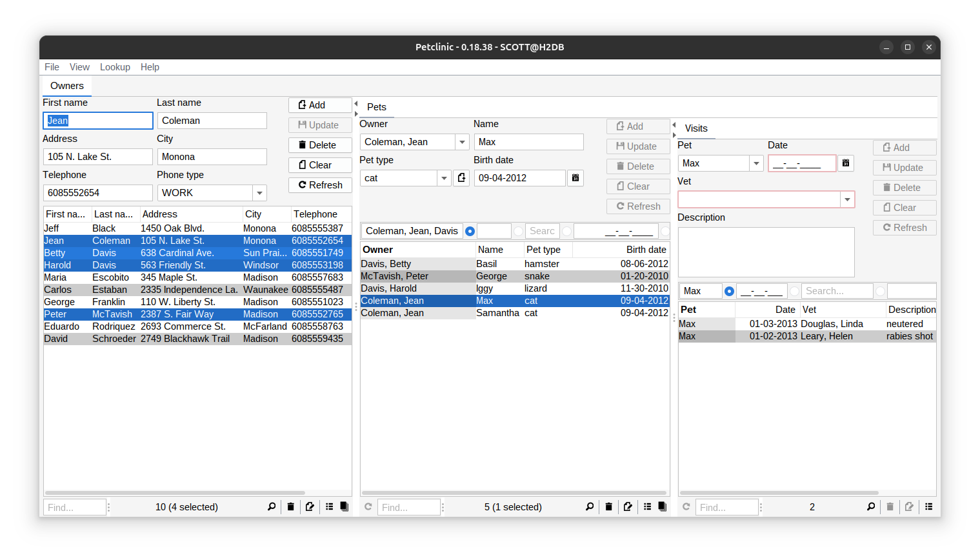
Task: Select the Visits tab
Action: pos(696,128)
